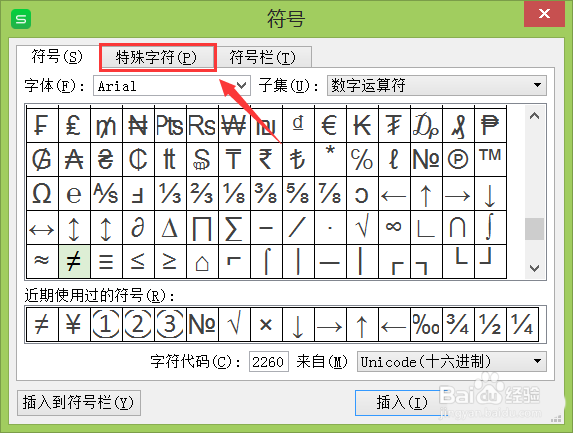The height and width of the screenshot is (433, 573).
Task: Choose the greater-than-or-equal symbol
Action: point(170,261)
